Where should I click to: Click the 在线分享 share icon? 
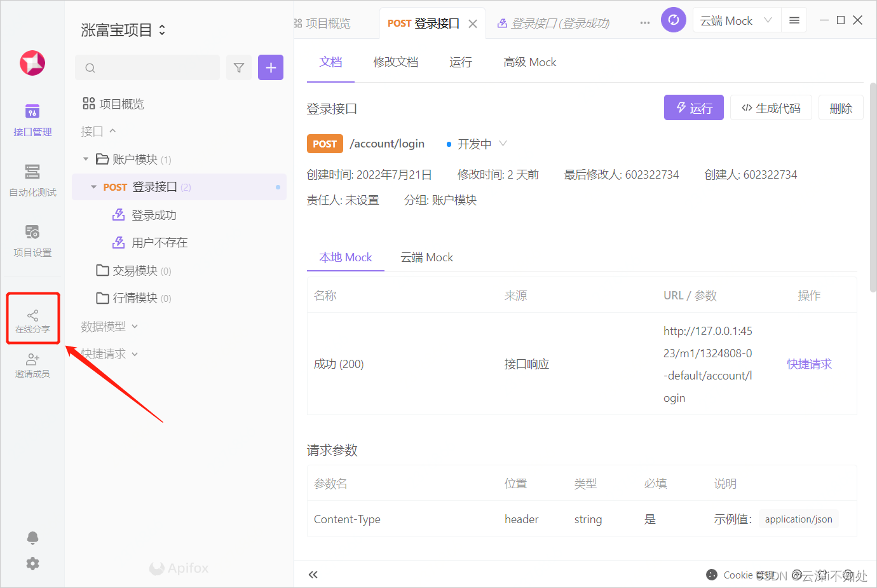pos(32,318)
